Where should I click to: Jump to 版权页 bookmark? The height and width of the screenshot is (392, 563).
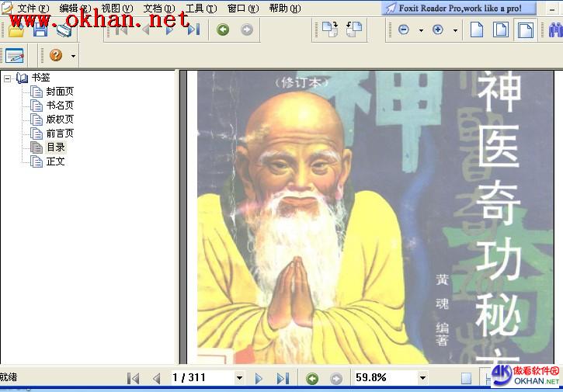pyautogui.click(x=60, y=120)
